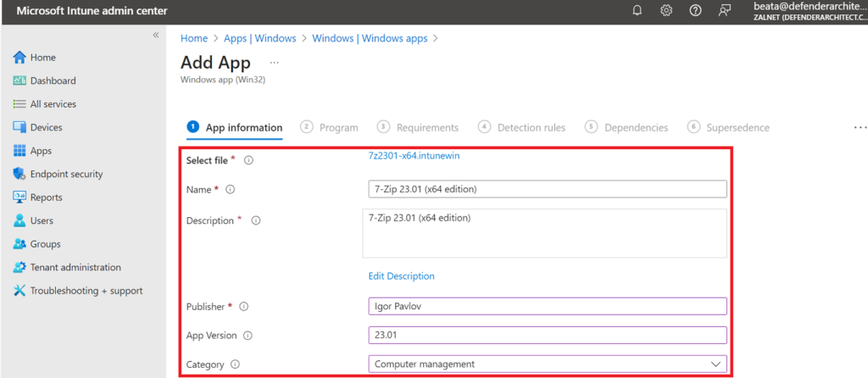Show info tooltip for Select file
This screenshot has height=378, width=868.
(x=248, y=160)
